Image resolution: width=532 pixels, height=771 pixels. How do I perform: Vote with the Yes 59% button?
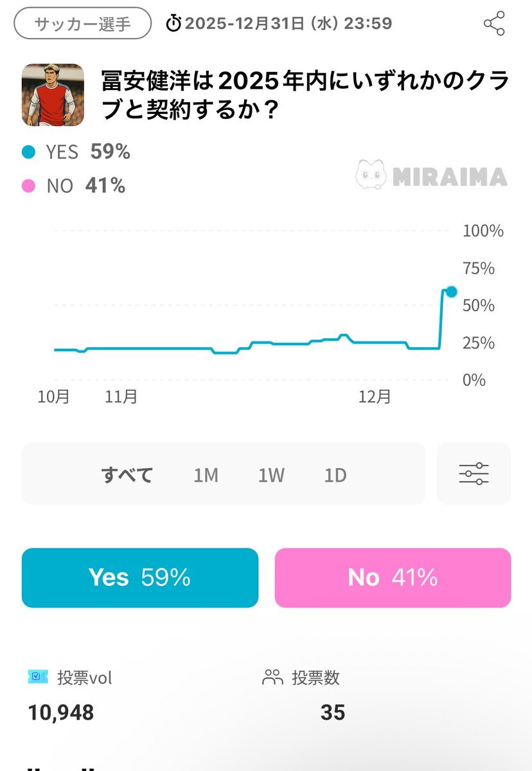[140, 577]
